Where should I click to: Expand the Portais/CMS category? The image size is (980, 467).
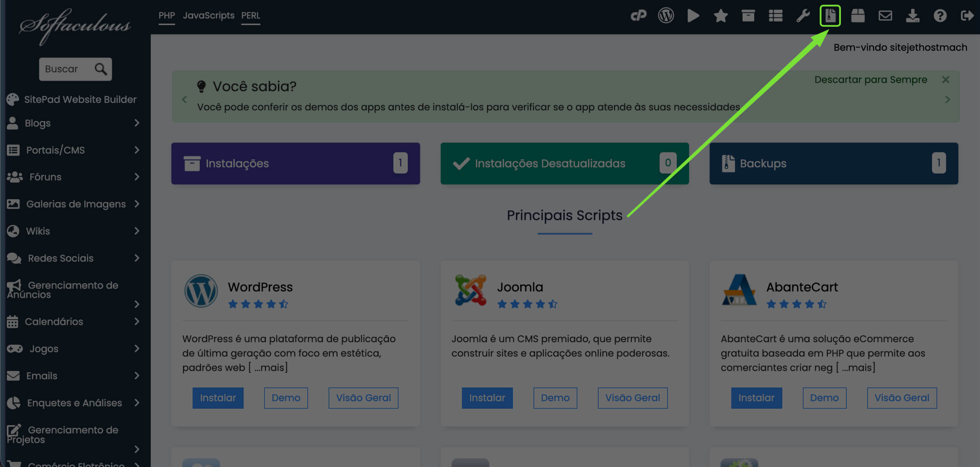coord(73,150)
